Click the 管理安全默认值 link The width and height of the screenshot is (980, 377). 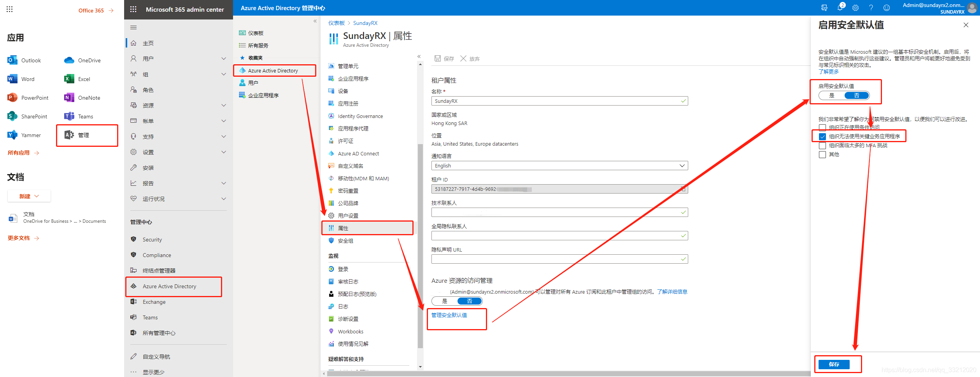[449, 315]
